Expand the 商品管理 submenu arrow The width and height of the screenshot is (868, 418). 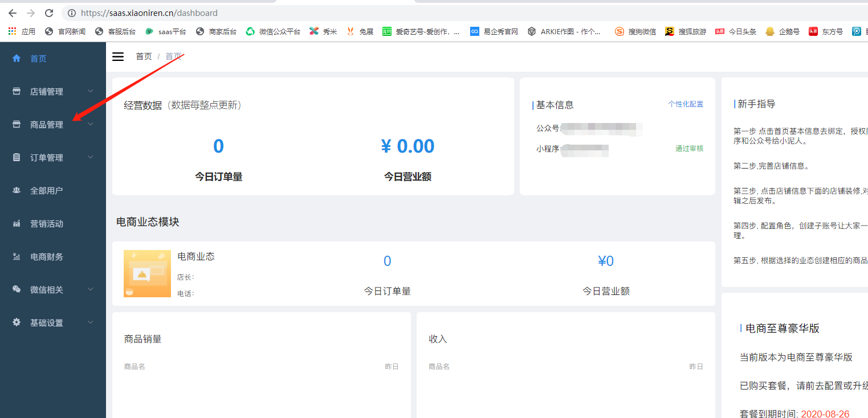coord(91,124)
